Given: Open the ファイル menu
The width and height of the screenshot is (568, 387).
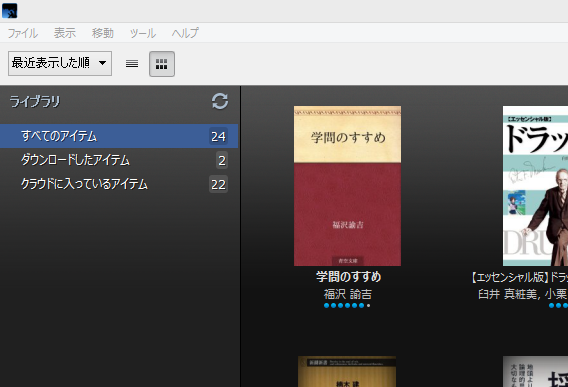Looking at the screenshot, I should (x=22, y=33).
